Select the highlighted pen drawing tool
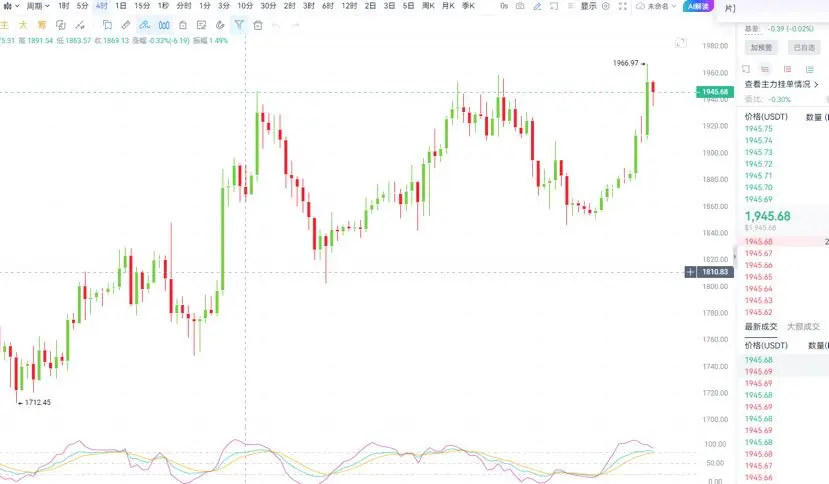Viewport: 829px width, 484px height. pyautogui.click(x=144, y=25)
